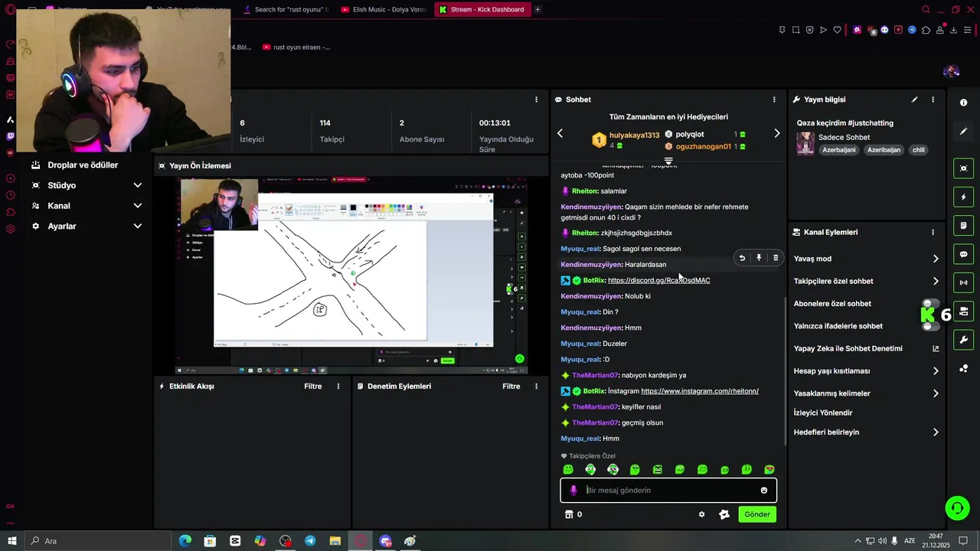Click the green support headset button
This screenshot has height=551, width=980.
[x=956, y=507]
